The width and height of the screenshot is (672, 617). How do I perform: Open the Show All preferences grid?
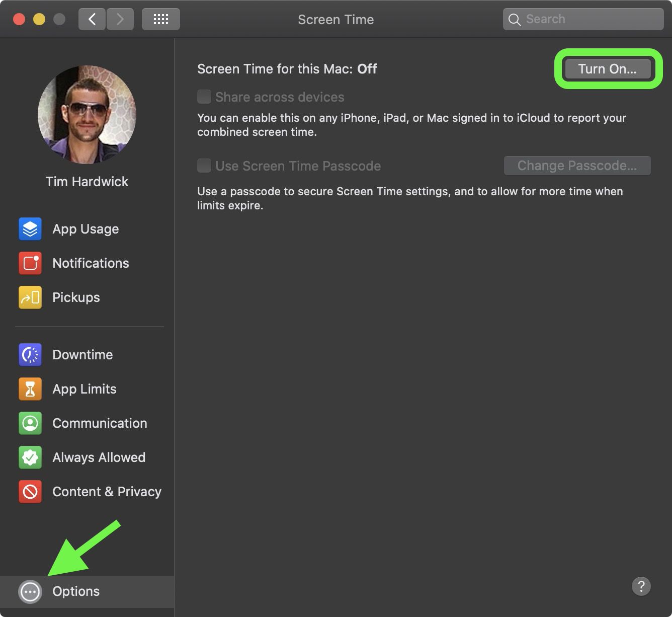pos(160,19)
